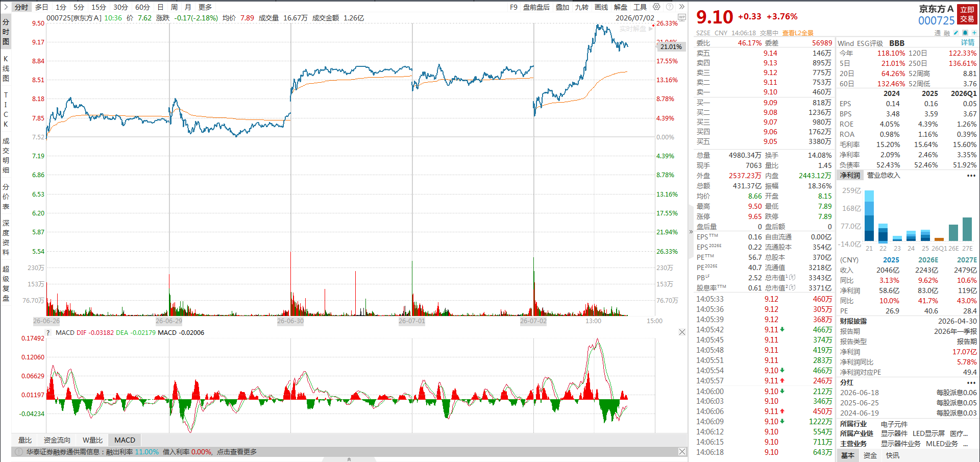The width and height of the screenshot is (980, 462).
Task: Open the chart settings gear icon
Action: click(656, 7)
